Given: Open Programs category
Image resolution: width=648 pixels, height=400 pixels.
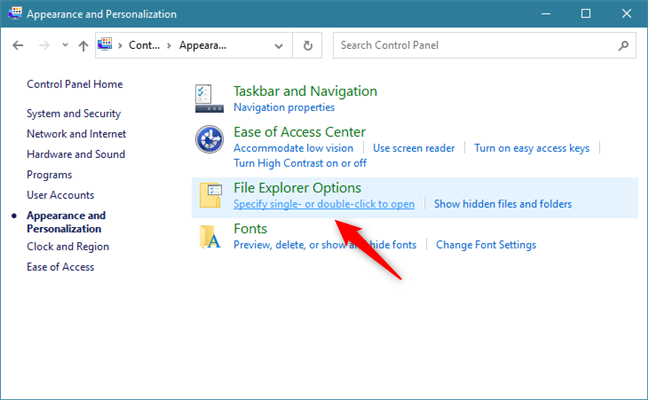Looking at the screenshot, I should click(x=49, y=175).
